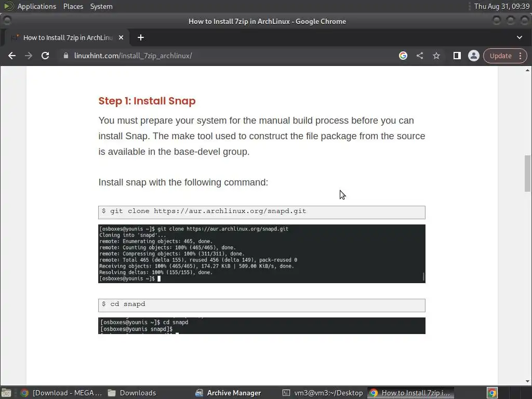View site info via the lock icon
Image resolution: width=532 pixels, height=399 pixels.
[66, 56]
